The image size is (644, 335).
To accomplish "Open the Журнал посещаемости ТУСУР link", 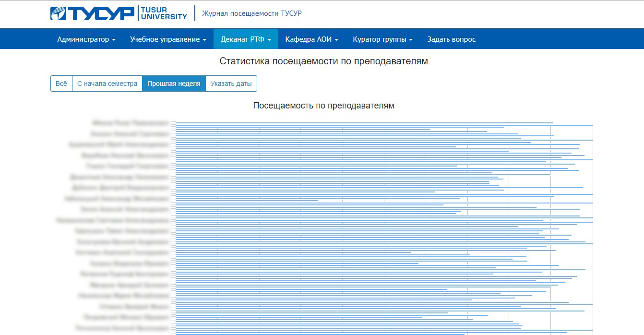I will (x=252, y=13).
